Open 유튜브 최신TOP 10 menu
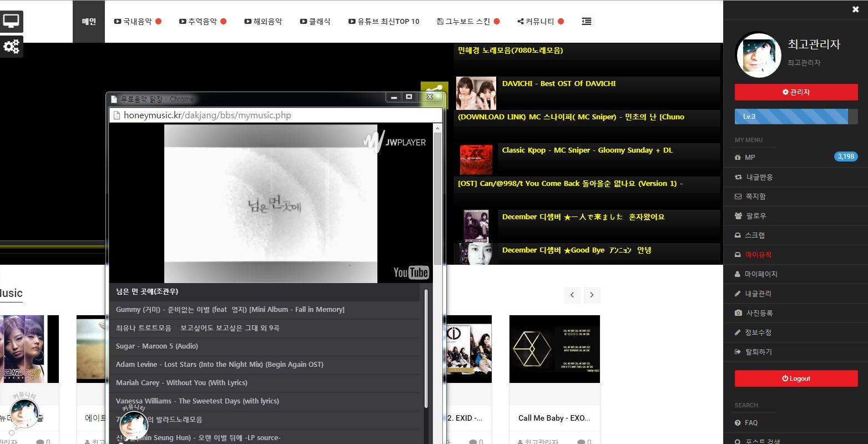This screenshot has height=444, width=868. point(384,22)
